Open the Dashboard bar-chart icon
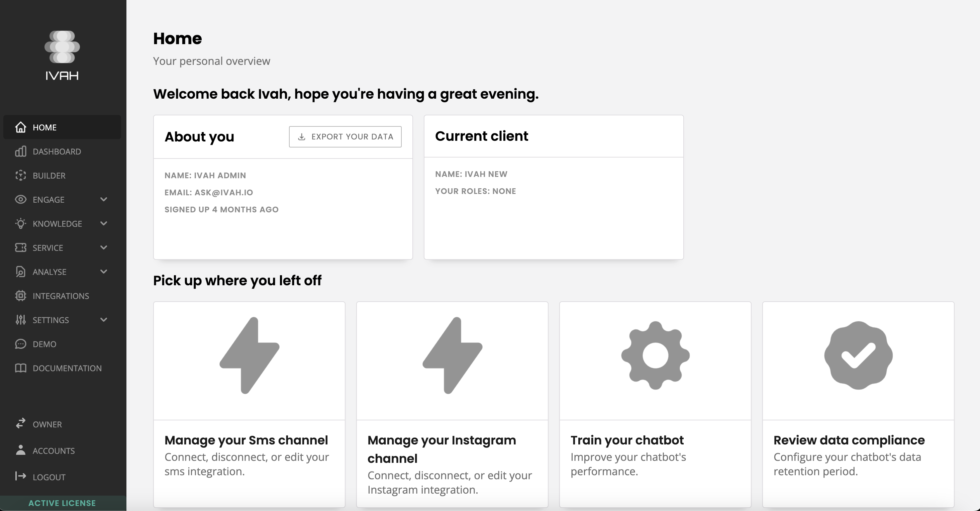The width and height of the screenshot is (980, 511). (x=20, y=151)
